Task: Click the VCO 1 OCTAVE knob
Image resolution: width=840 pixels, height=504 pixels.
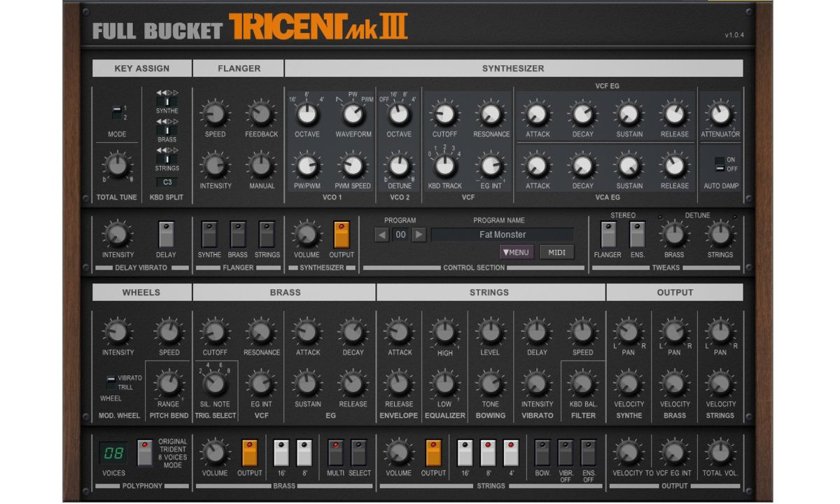Action: tap(307, 113)
